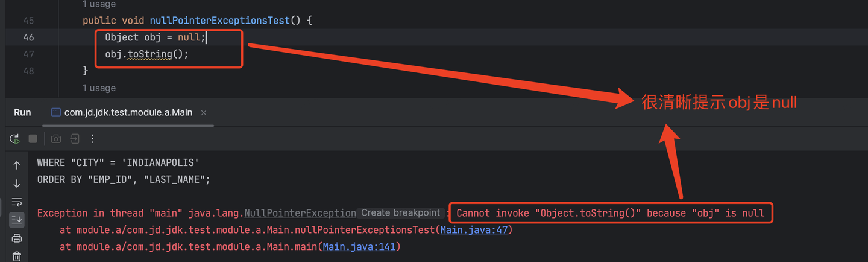The width and height of the screenshot is (868, 262).
Task: Open the Main.java:141 stack trace link
Action: pos(360,246)
